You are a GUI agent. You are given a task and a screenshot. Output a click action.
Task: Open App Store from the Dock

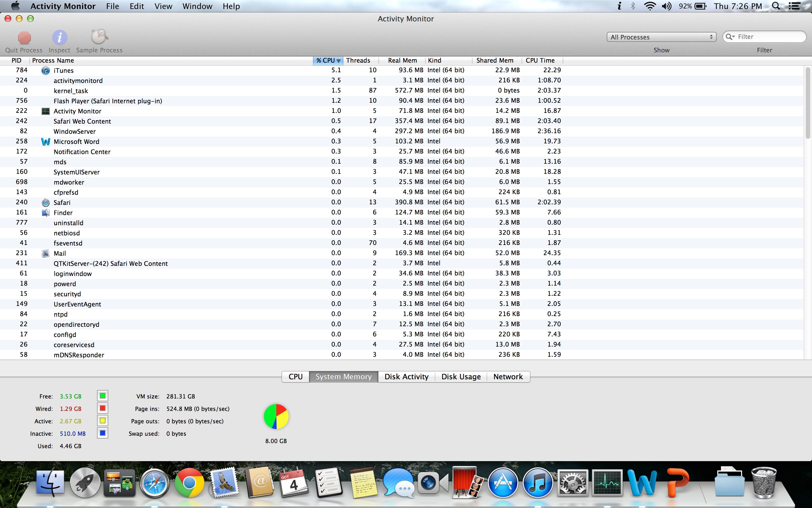pyautogui.click(x=503, y=483)
